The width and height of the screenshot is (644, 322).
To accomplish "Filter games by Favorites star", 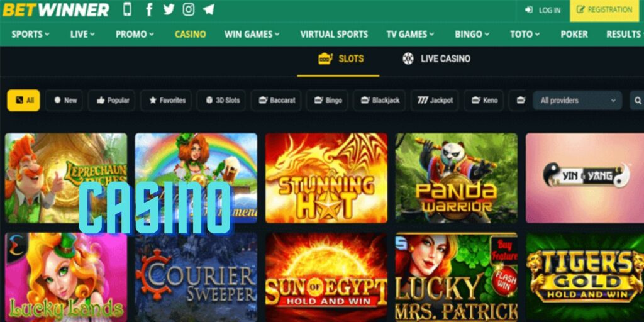I will (x=167, y=100).
